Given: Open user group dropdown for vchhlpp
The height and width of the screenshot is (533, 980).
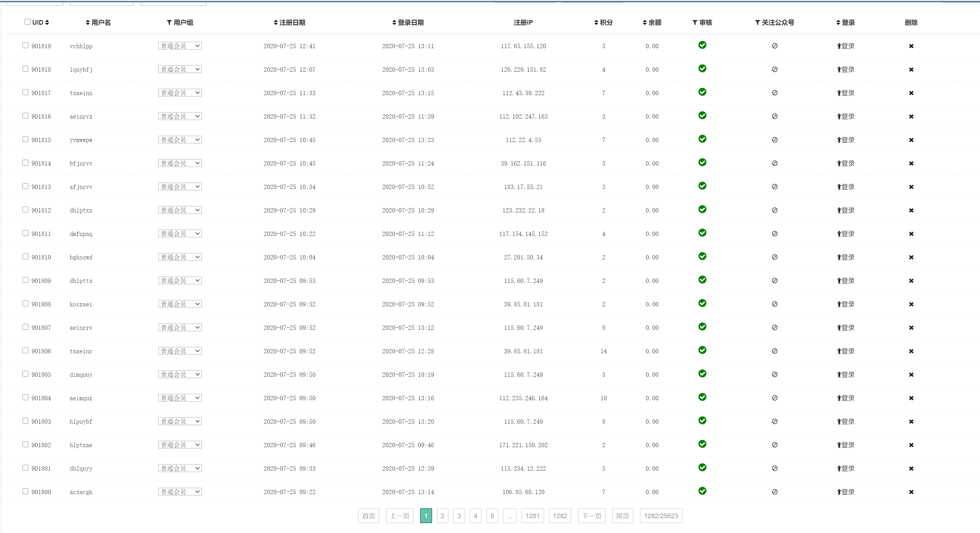Looking at the screenshot, I should [x=180, y=46].
